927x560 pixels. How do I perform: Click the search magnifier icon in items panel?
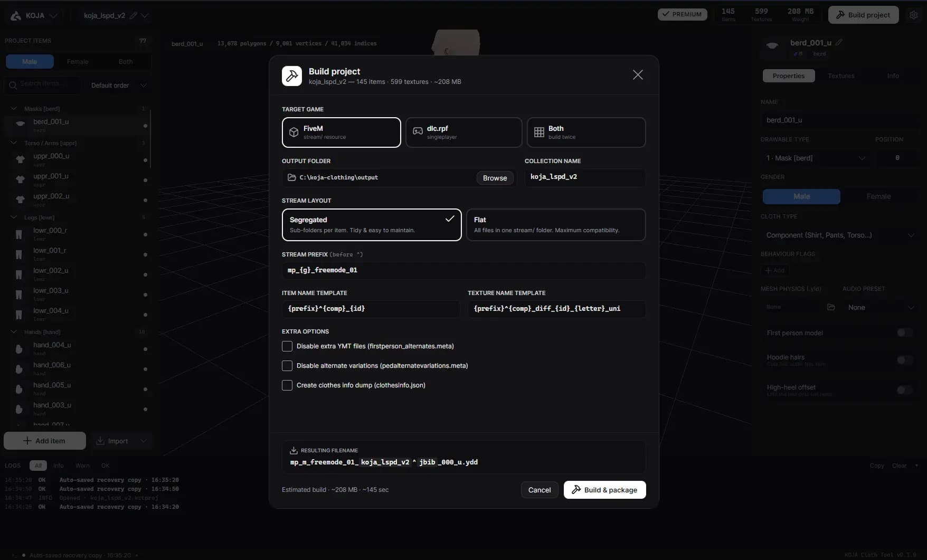[x=13, y=85]
